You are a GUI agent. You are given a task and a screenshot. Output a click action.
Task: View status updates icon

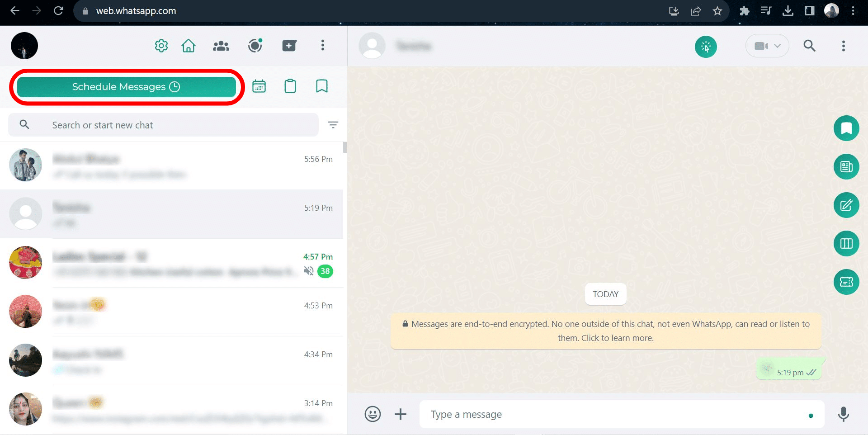click(x=255, y=46)
